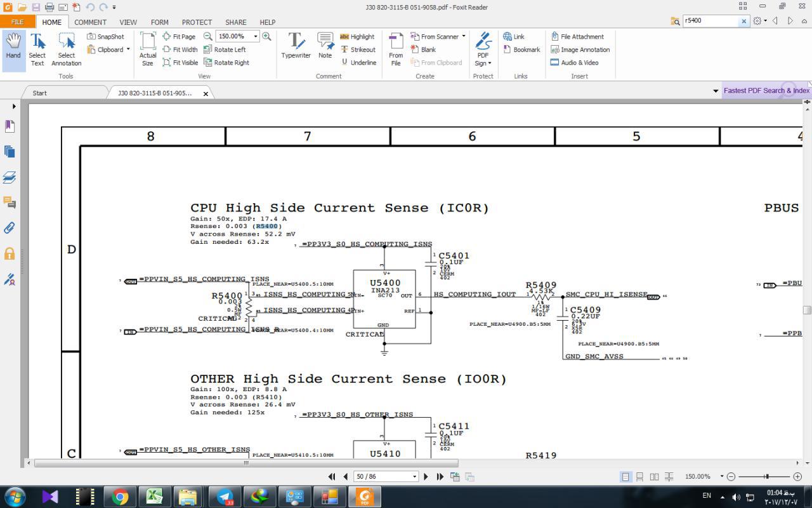Collapse the ribbon with the chevron
The width and height of the screenshot is (812, 508).
804,21
